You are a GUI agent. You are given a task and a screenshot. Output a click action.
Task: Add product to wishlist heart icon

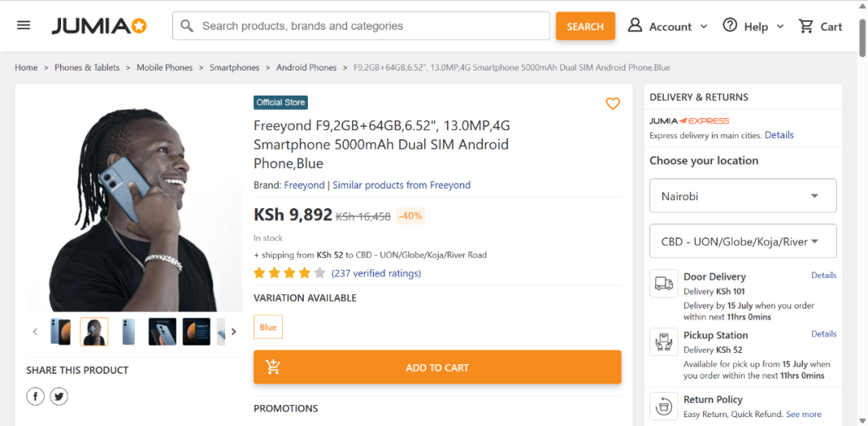[x=612, y=104]
